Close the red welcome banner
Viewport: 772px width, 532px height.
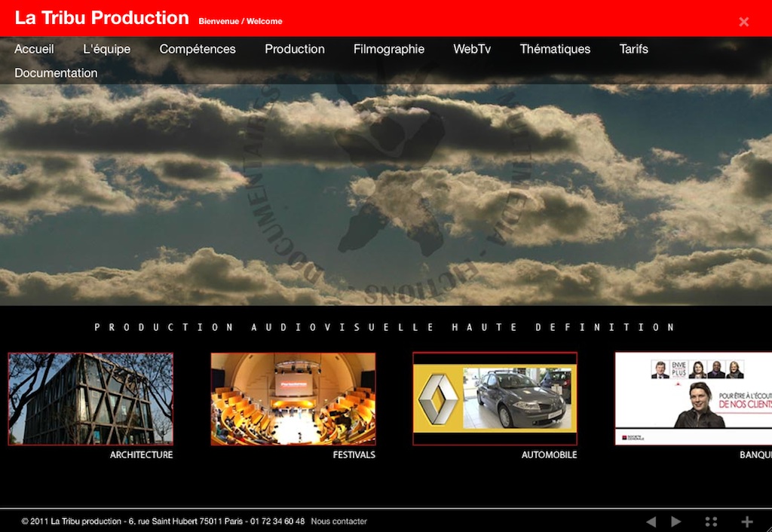coord(743,22)
